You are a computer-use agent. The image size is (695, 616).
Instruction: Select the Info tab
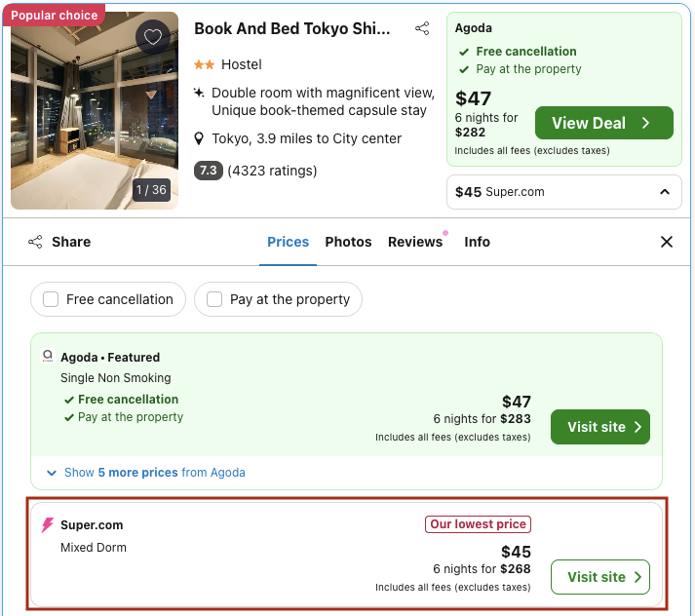pyautogui.click(x=477, y=242)
